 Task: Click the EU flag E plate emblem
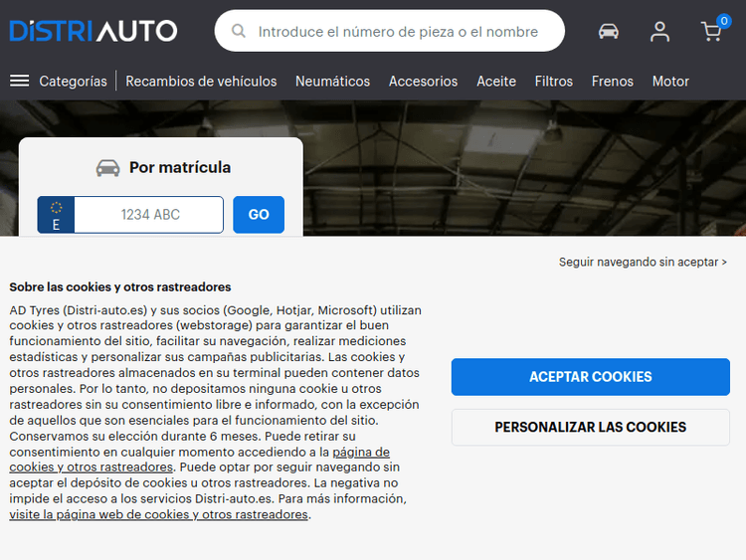point(56,215)
